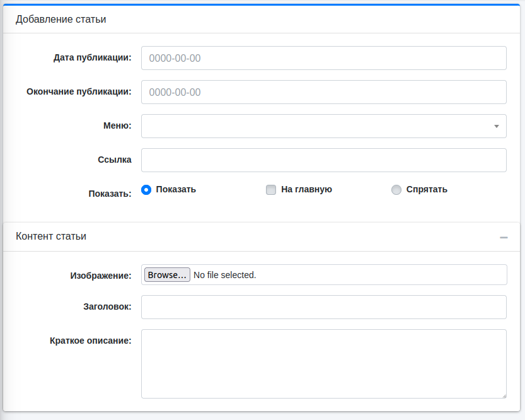Click inside the Краткое описание textarea
Viewport: 525px width, 420px height.
[323, 363]
